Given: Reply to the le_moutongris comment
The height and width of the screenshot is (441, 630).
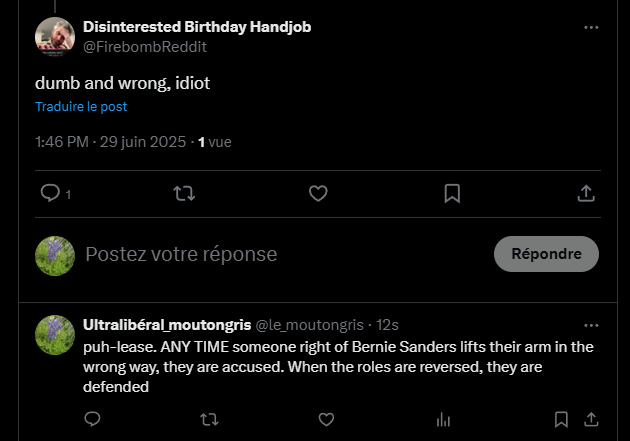Looking at the screenshot, I should [92, 419].
